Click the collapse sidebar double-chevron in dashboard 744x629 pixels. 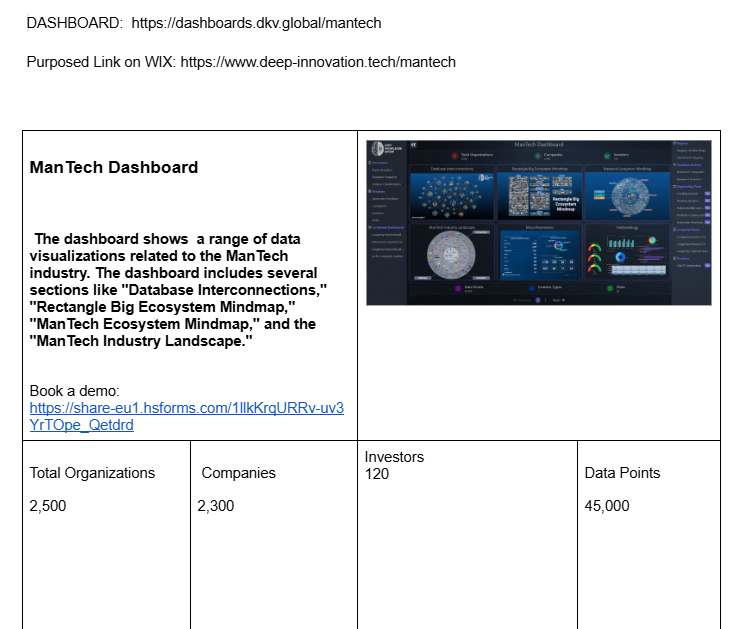(414, 146)
